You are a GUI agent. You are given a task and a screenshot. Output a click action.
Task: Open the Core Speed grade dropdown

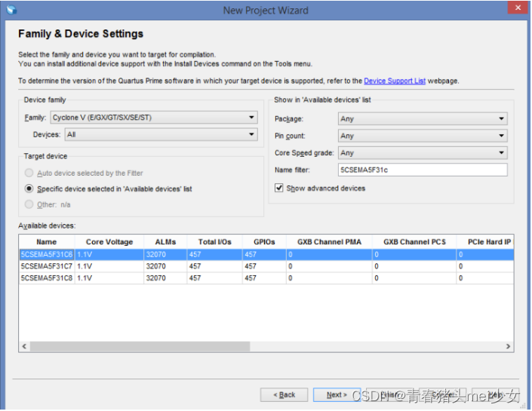pyautogui.click(x=423, y=152)
